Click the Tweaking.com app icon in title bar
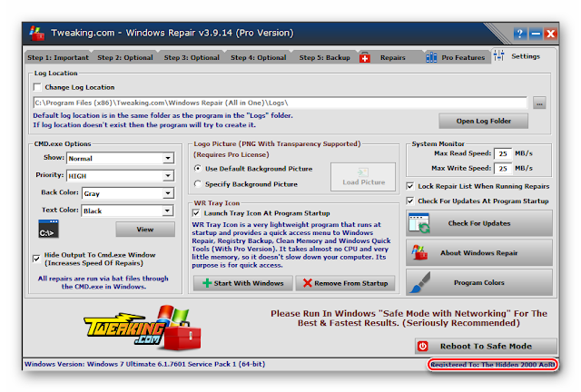 pyautogui.click(x=36, y=33)
